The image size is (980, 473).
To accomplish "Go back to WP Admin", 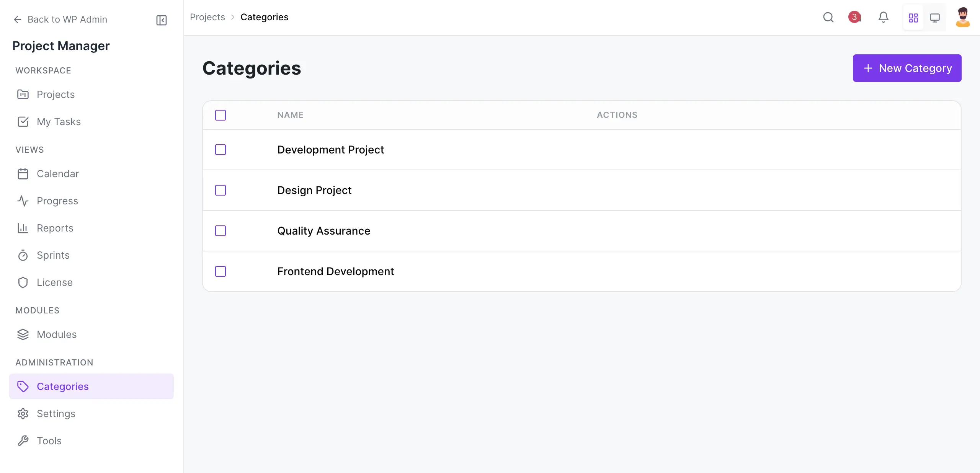I will 60,20.
